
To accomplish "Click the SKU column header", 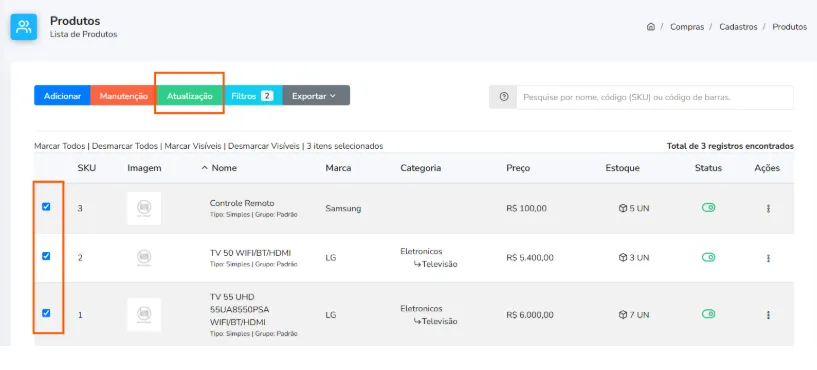I will (86, 168).
